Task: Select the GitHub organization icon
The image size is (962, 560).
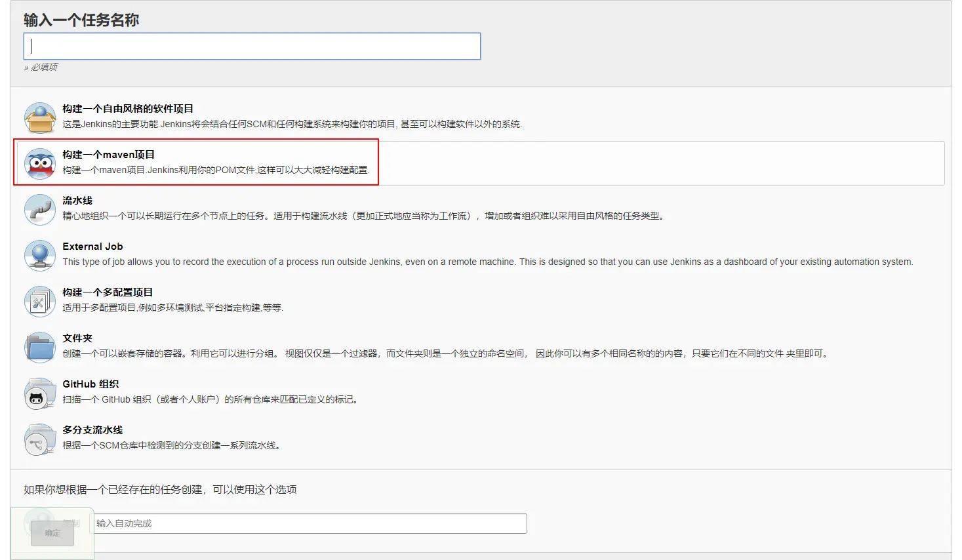Action: [40, 393]
